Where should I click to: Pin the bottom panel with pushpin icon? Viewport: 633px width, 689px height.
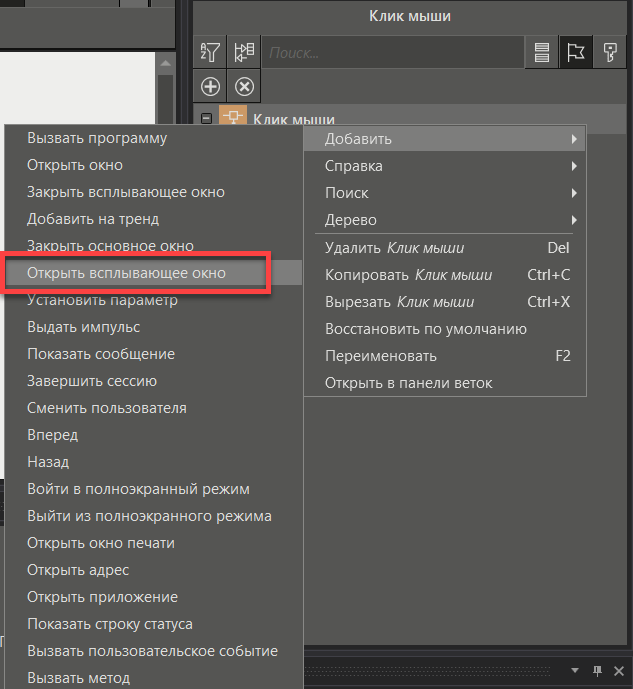pos(596,670)
